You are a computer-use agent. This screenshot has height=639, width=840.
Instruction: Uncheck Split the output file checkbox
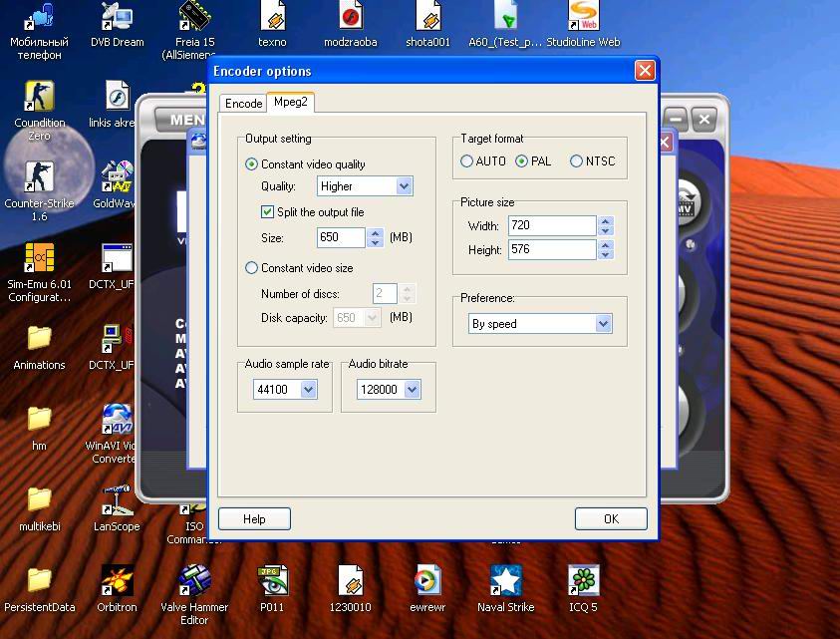[x=267, y=212]
